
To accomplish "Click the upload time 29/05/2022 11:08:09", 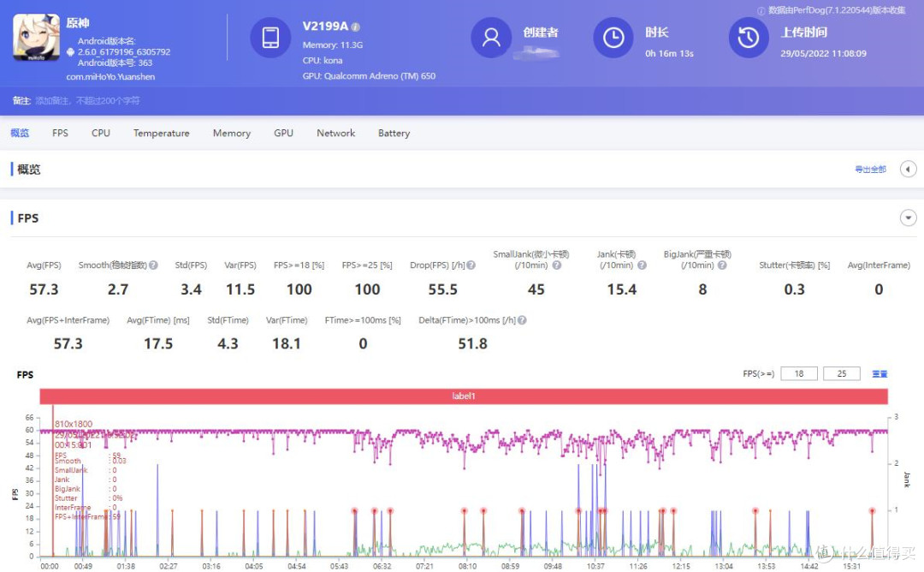I will coord(824,54).
